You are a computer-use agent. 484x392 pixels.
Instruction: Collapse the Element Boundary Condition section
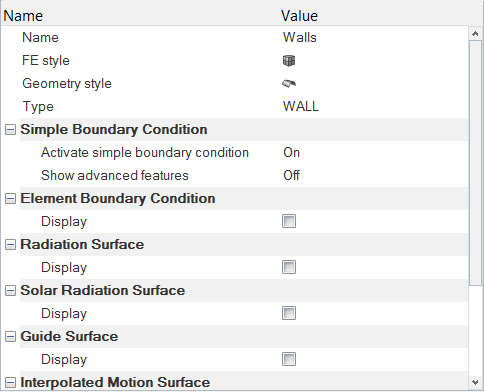tap(10, 199)
